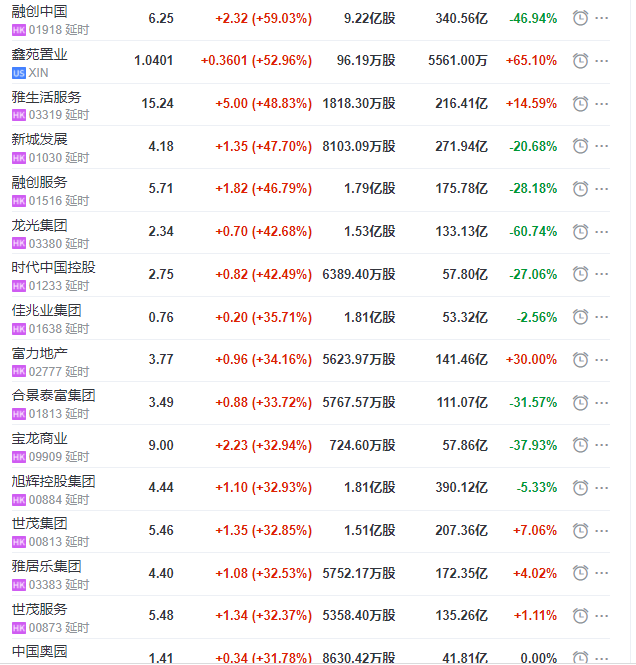This screenshot has height=665, width=636.
Task: Open 融创服务 stock name
Action: (x=39, y=182)
